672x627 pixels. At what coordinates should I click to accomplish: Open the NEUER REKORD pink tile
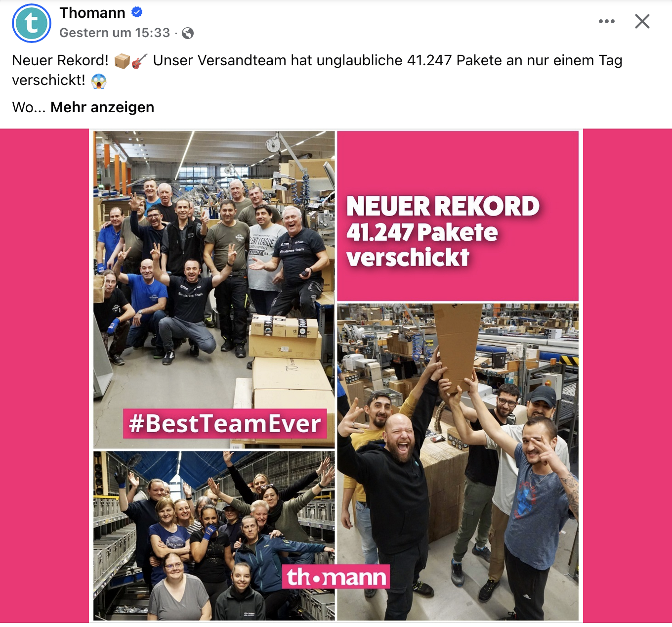458,216
